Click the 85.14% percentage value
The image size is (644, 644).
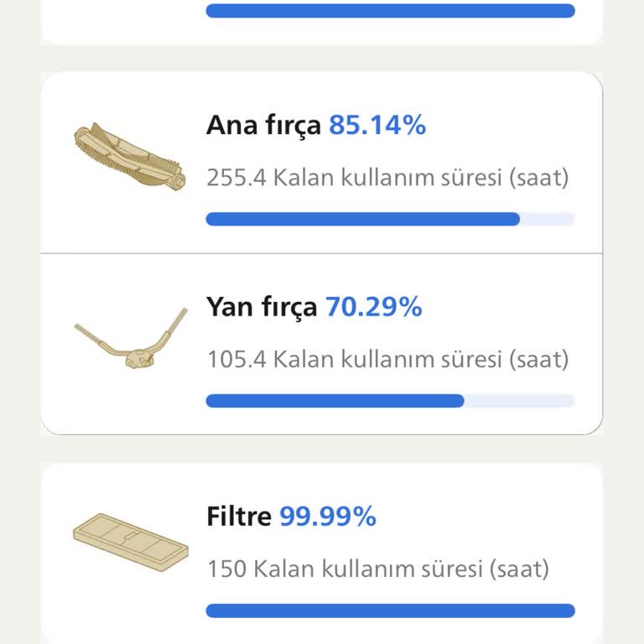(x=377, y=126)
